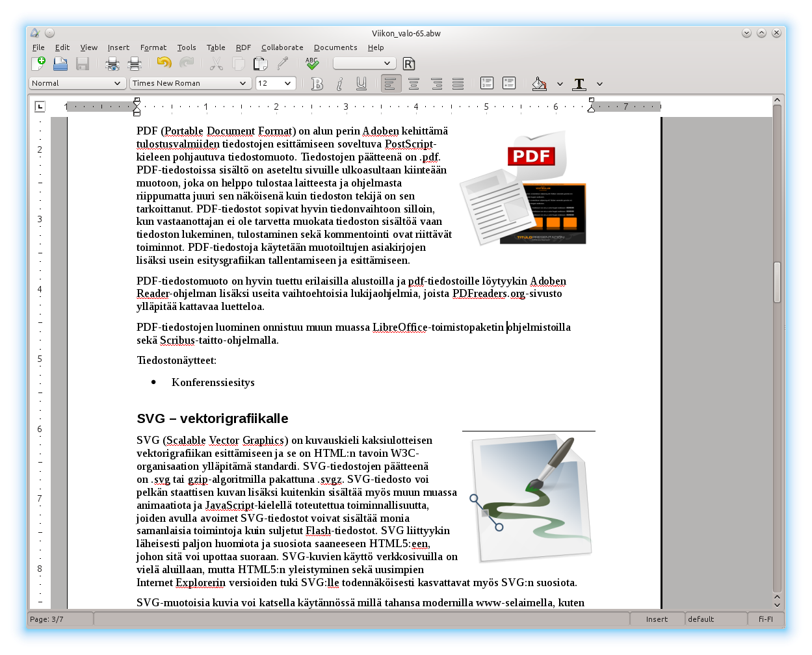
Task: Click the 'Konferenssiesitys' bullet item text
Action: click(213, 382)
